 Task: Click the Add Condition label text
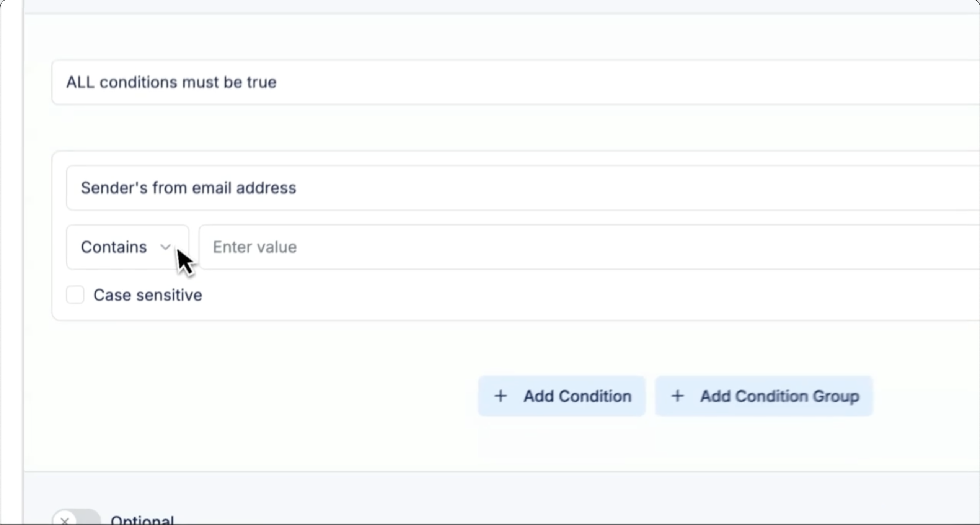pyautogui.click(x=577, y=396)
